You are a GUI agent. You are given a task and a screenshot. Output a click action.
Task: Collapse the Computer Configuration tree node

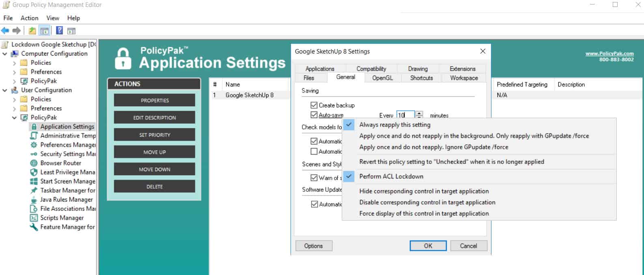(x=5, y=54)
